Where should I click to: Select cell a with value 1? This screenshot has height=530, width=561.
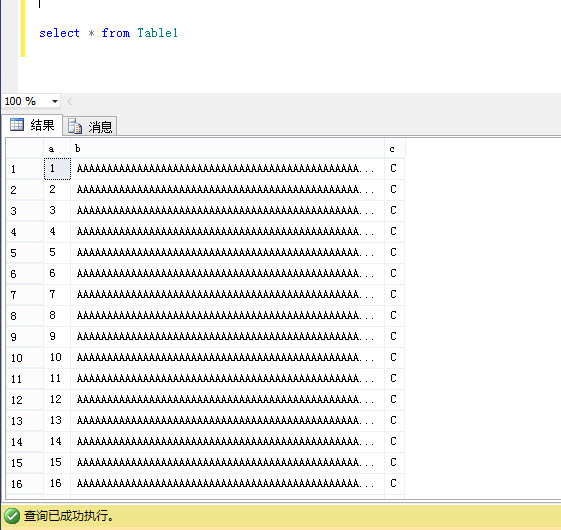[57, 169]
